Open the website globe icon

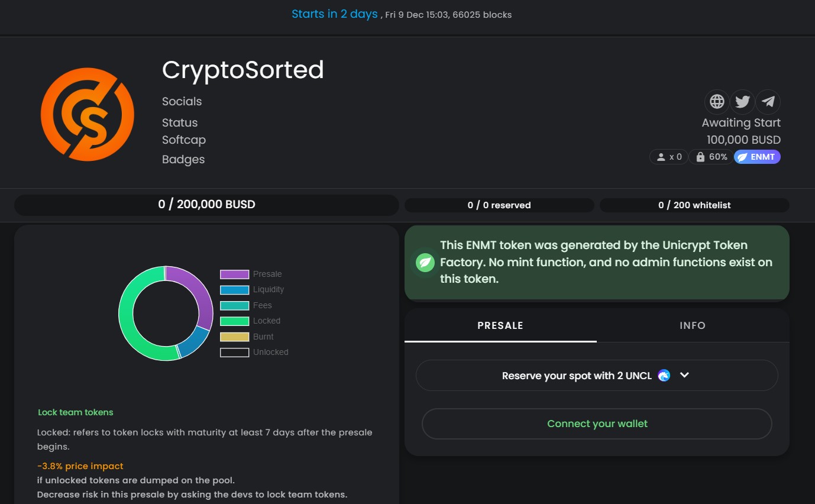pyautogui.click(x=717, y=102)
